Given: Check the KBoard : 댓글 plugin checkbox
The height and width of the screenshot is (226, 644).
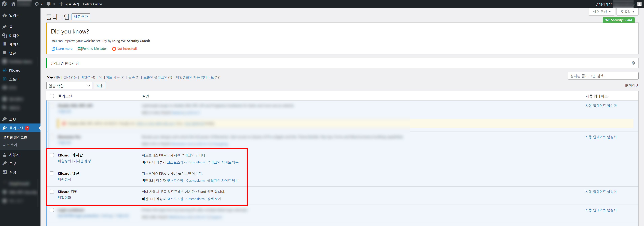Looking at the screenshot, I should click(x=52, y=173).
